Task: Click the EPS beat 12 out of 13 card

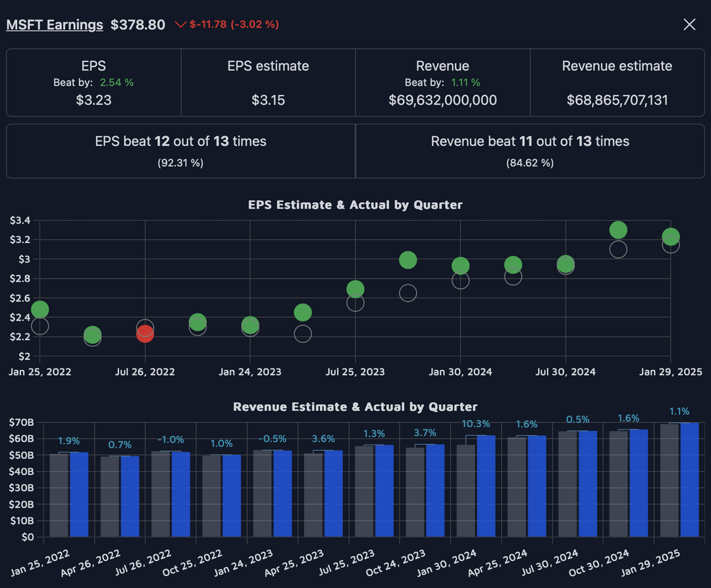Action: (x=180, y=151)
